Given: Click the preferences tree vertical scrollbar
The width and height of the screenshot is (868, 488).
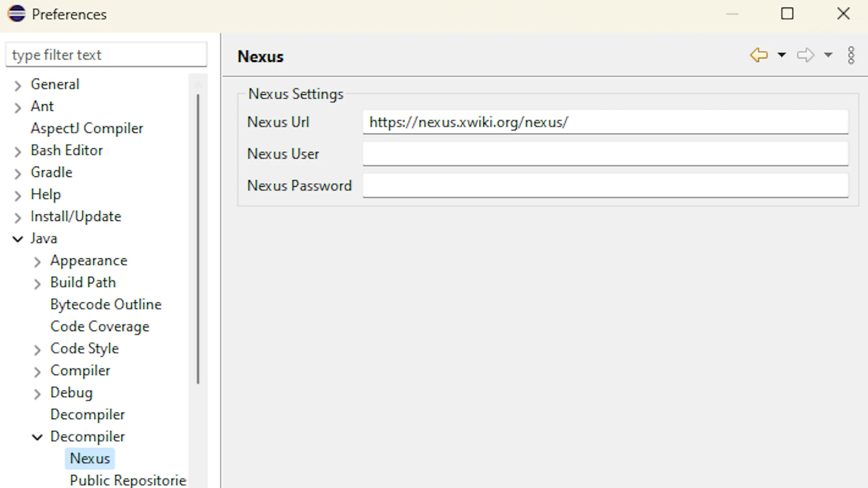Looking at the screenshot, I should pos(198,239).
